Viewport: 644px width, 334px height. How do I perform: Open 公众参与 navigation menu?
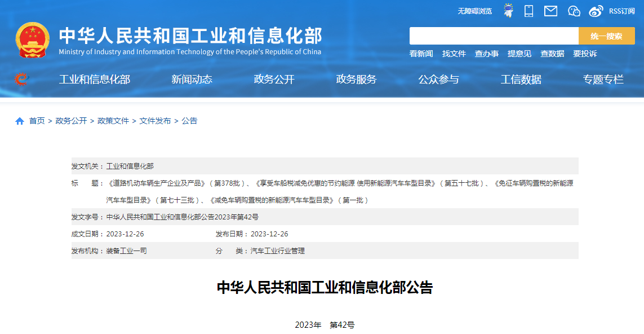click(439, 80)
